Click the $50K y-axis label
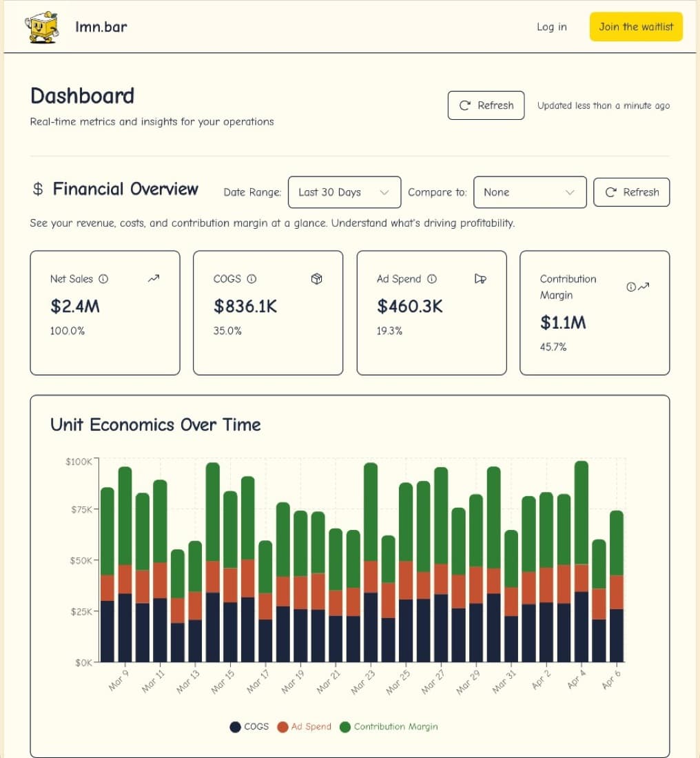This screenshot has height=758, width=700. point(81,561)
